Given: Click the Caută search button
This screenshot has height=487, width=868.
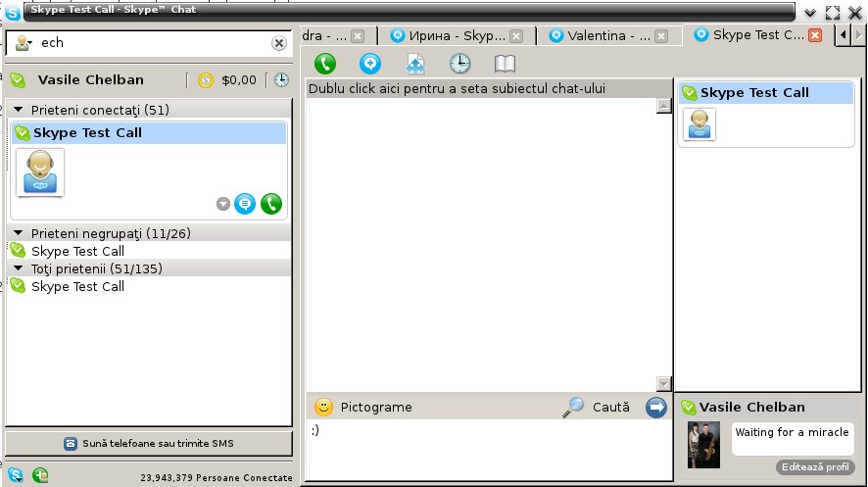Looking at the screenshot, I should 597,407.
